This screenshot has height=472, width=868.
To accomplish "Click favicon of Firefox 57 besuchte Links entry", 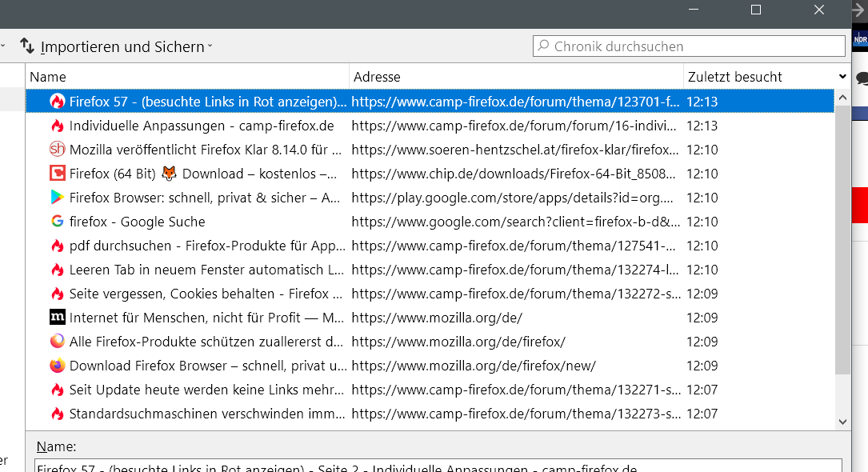I will [x=57, y=102].
